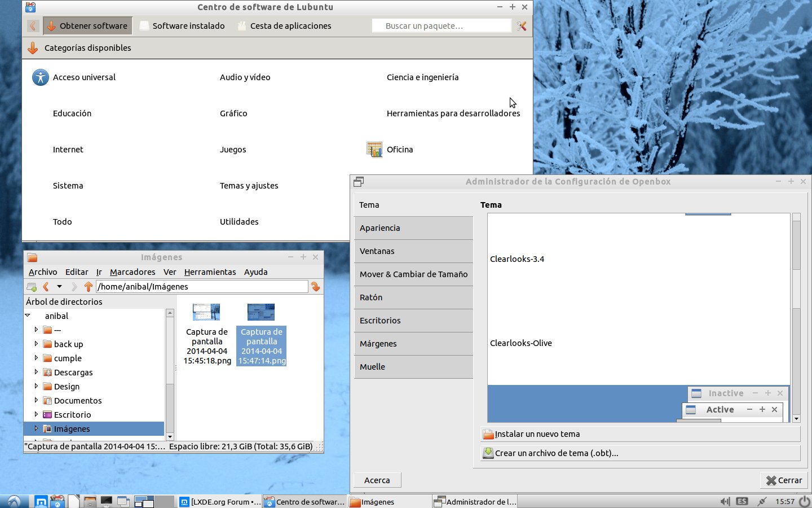Open the Temas y ajustes category
812x508 pixels.
click(x=249, y=186)
